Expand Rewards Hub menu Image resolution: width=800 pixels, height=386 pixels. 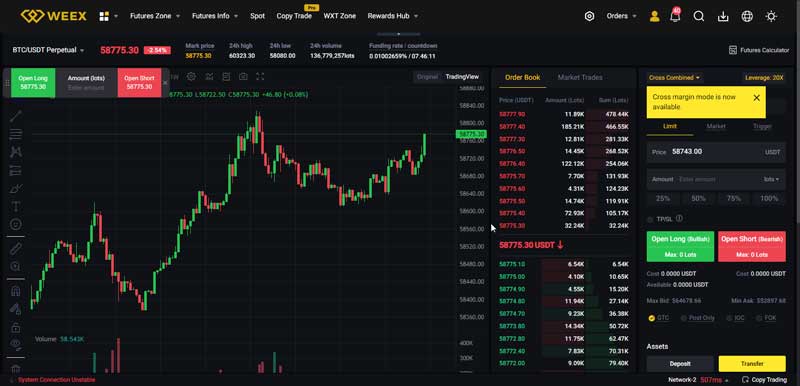393,16
